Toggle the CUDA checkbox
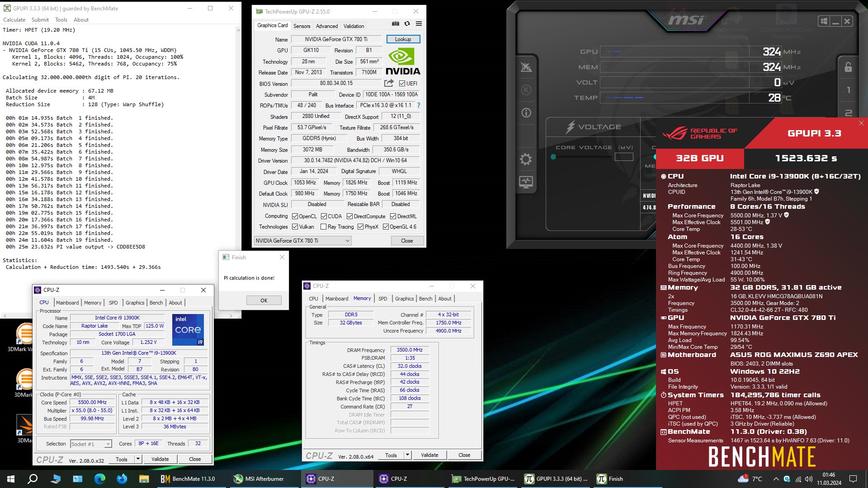Screen dimensions: 868x488 tap(324, 216)
